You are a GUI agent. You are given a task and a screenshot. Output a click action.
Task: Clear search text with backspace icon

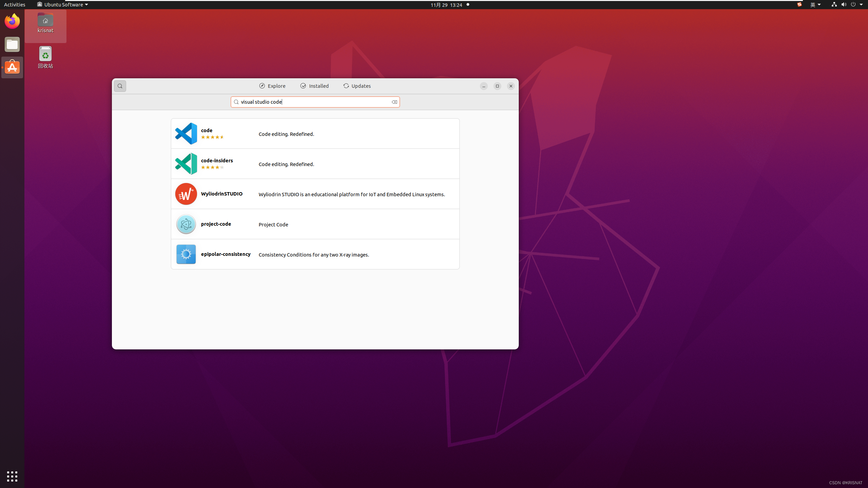pos(394,102)
